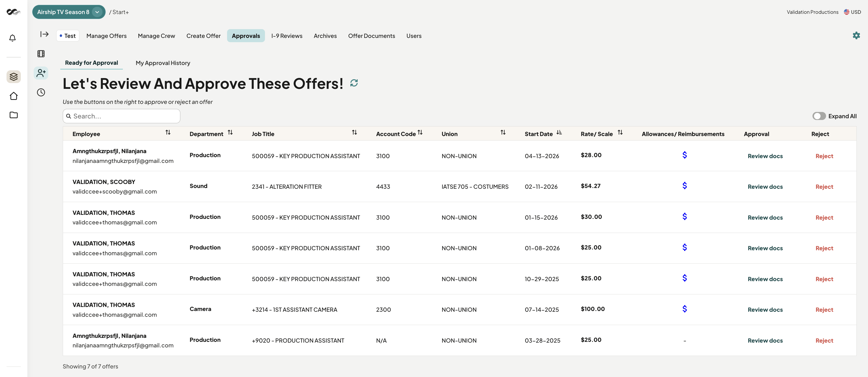The height and width of the screenshot is (377, 868).
Task: Switch to My Approval History
Action: (x=163, y=63)
